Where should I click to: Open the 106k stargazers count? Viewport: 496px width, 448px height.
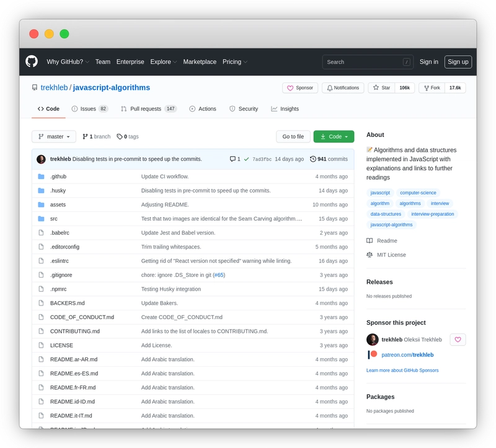pyautogui.click(x=405, y=88)
